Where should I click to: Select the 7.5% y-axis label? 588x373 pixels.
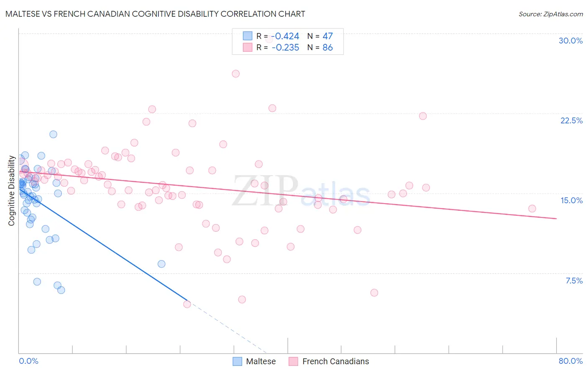[x=574, y=281]
